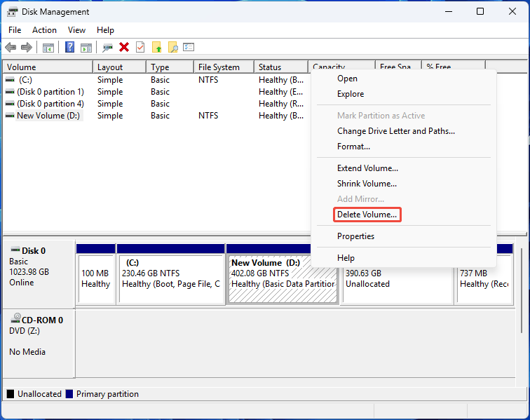The height and width of the screenshot is (420, 530).
Task: Open the File menu
Action: click(15, 30)
